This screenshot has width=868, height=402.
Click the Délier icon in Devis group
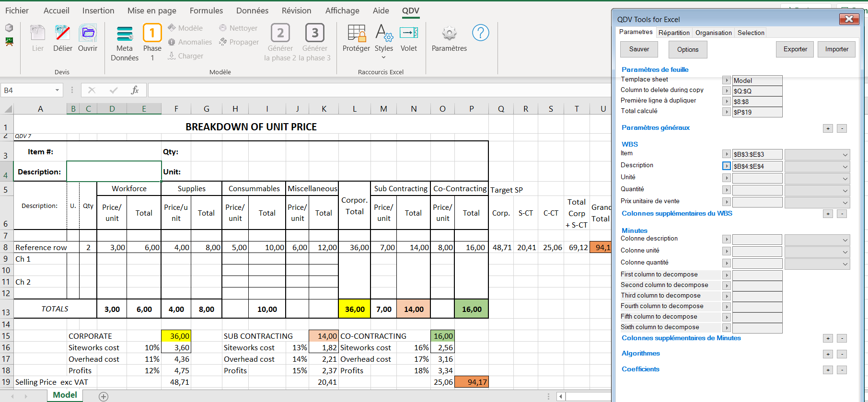click(62, 34)
